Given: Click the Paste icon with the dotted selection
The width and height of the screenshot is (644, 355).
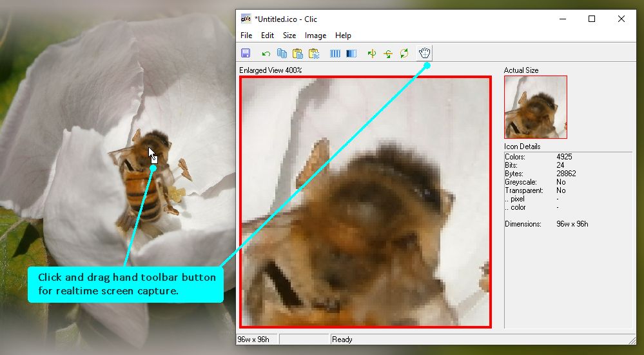Looking at the screenshot, I should (x=314, y=53).
